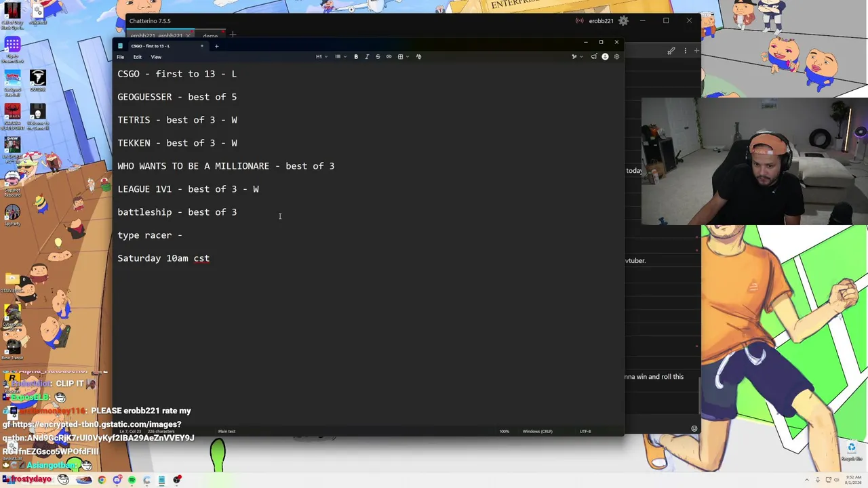The image size is (868, 488).
Task: Open the account profile icon in Notepad
Action: 605,57
